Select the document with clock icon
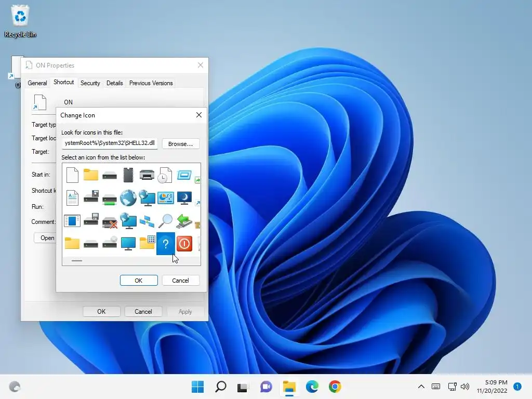 165,176
